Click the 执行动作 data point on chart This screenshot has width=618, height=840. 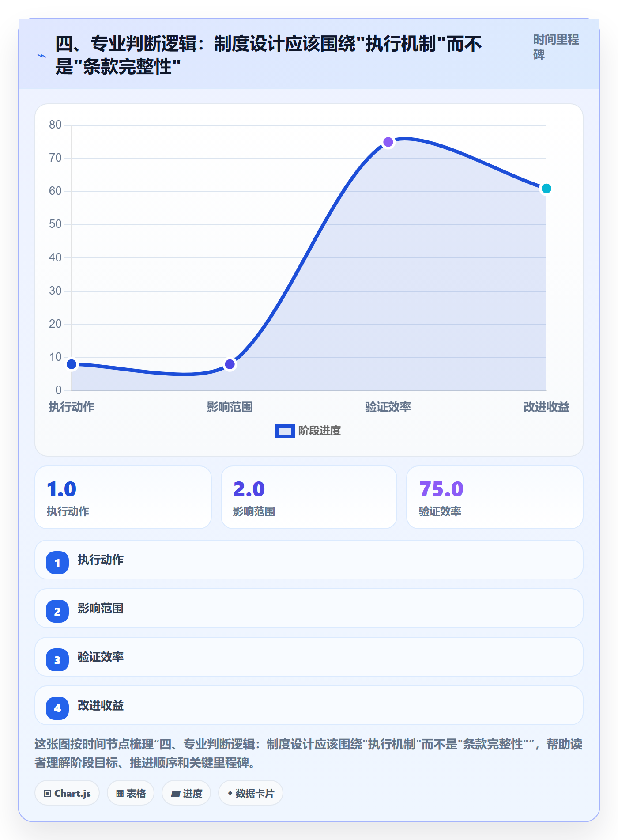point(72,364)
